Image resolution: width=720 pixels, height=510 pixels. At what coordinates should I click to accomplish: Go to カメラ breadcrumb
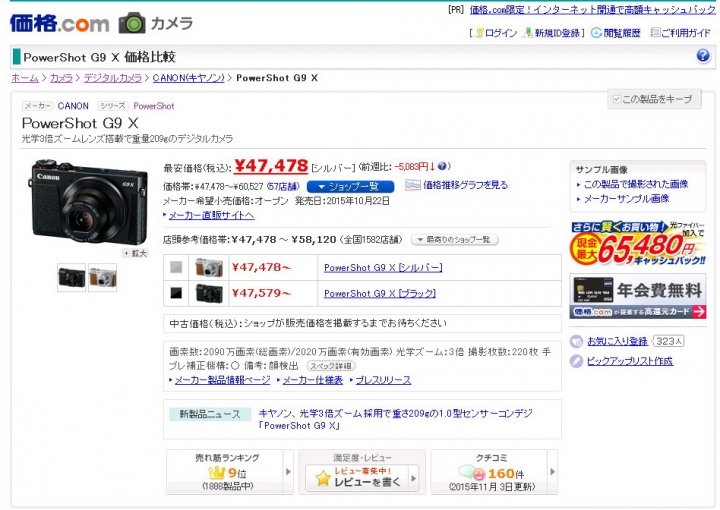pos(61,78)
